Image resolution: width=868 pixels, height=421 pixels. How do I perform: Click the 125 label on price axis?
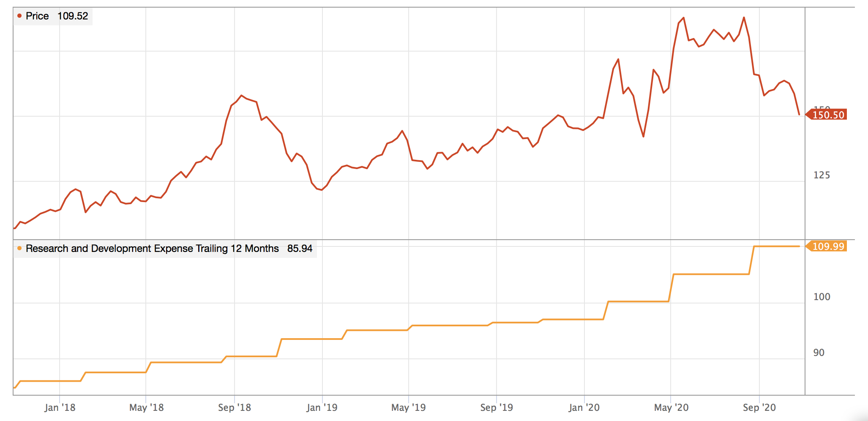click(x=822, y=175)
